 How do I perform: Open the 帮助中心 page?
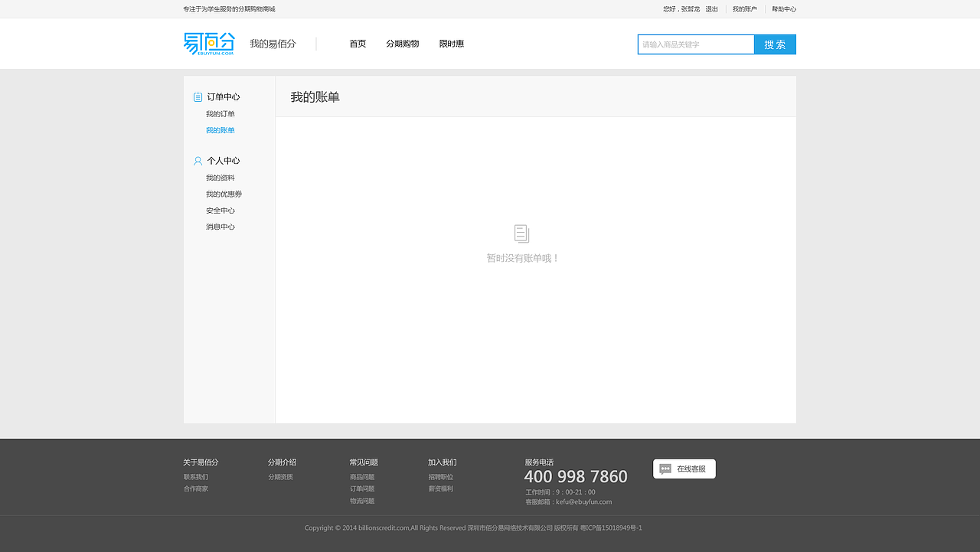coord(783,8)
